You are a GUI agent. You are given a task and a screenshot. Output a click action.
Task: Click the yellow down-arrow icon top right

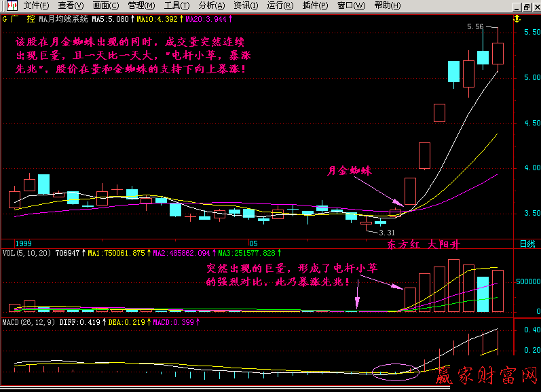tap(516, 19)
